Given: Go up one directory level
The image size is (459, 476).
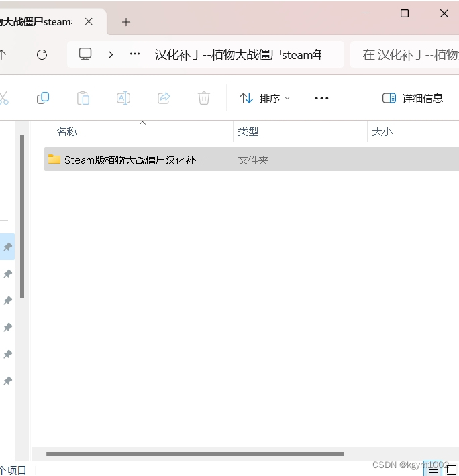Looking at the screenshot, I should 3,55.
